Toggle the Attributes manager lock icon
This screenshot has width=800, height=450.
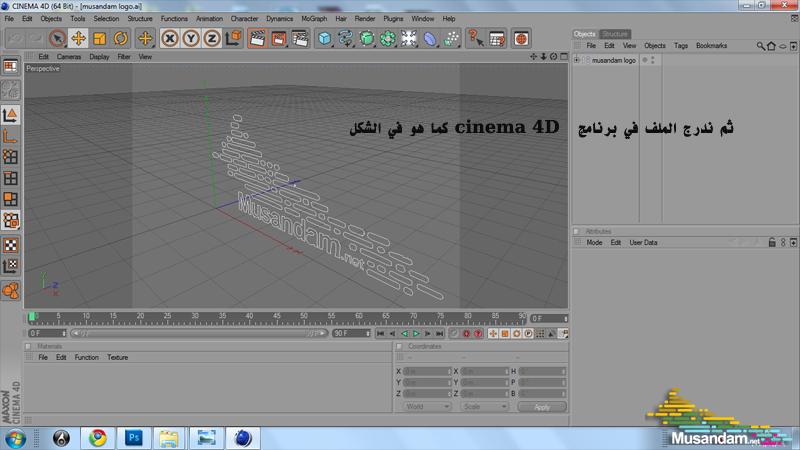tap(772, 242)
